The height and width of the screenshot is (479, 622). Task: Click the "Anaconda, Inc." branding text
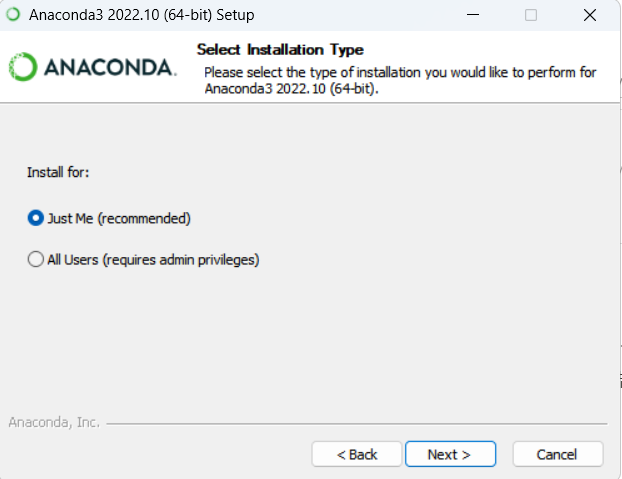click(54, 423)
